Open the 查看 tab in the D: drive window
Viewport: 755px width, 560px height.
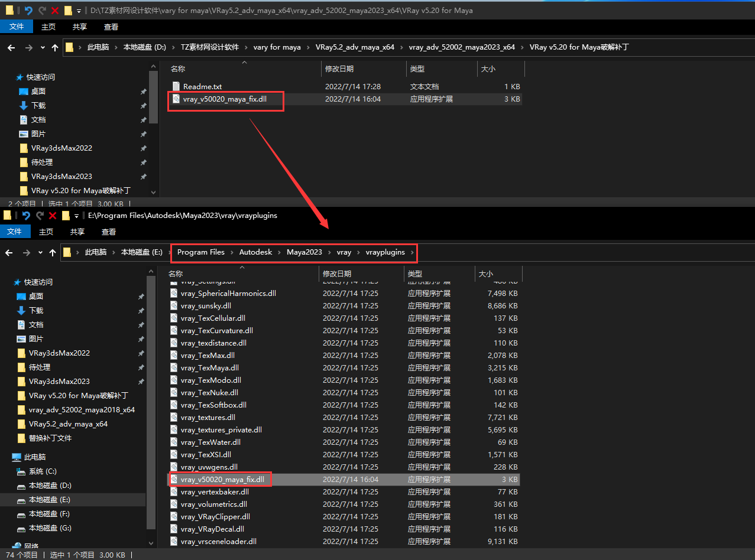point(111,27)
